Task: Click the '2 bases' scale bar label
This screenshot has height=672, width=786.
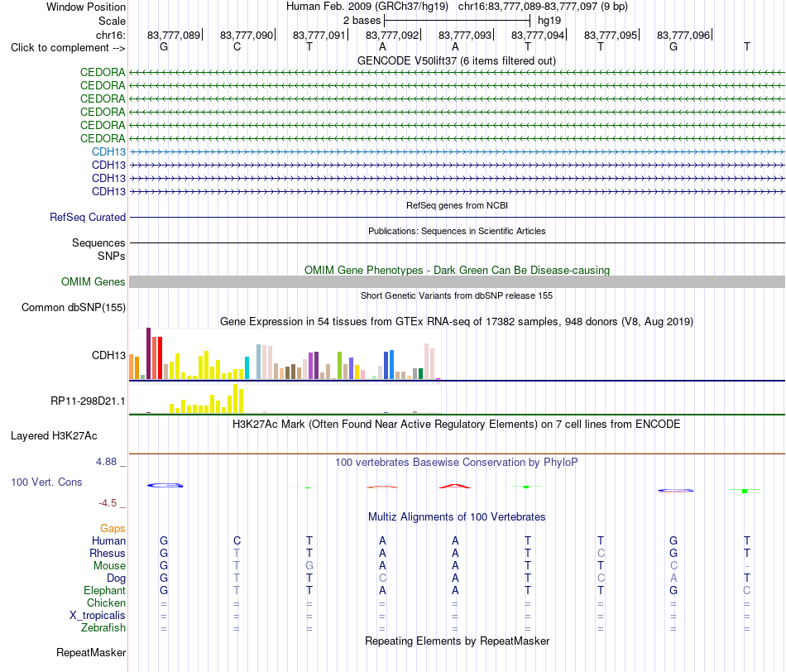Action: pos(362,21)
